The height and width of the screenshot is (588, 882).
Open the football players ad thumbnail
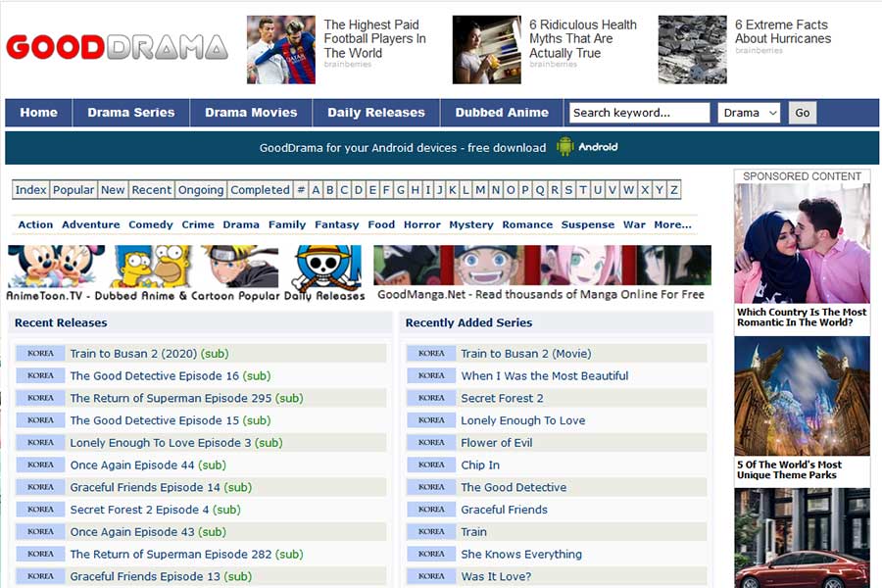tap(280, 50)
